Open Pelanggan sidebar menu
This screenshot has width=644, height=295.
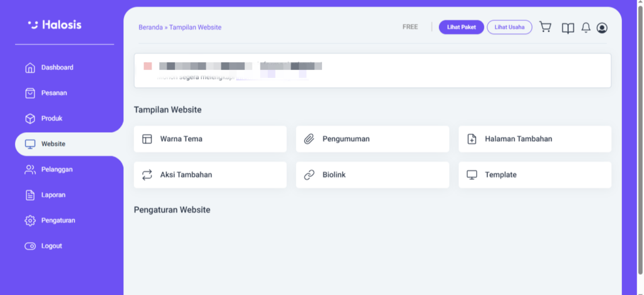tap(57, 169)
